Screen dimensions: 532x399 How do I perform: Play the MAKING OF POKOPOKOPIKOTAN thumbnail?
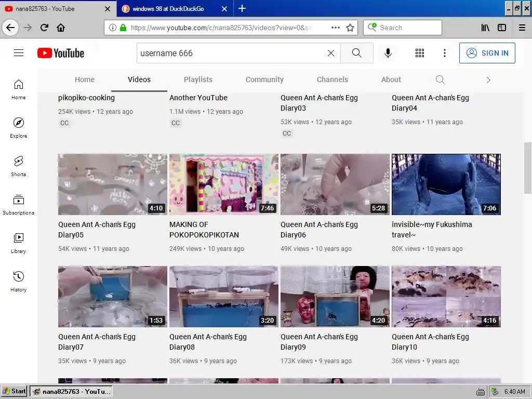pos(224,184)
